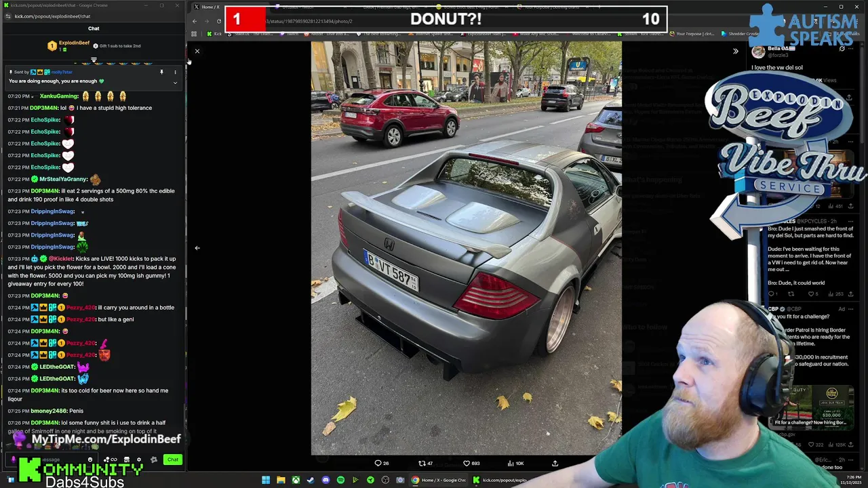Viewport: 868px width, 488px height.
Task: Open File Explorer from taskbar
Action: [x=281, y=480]
